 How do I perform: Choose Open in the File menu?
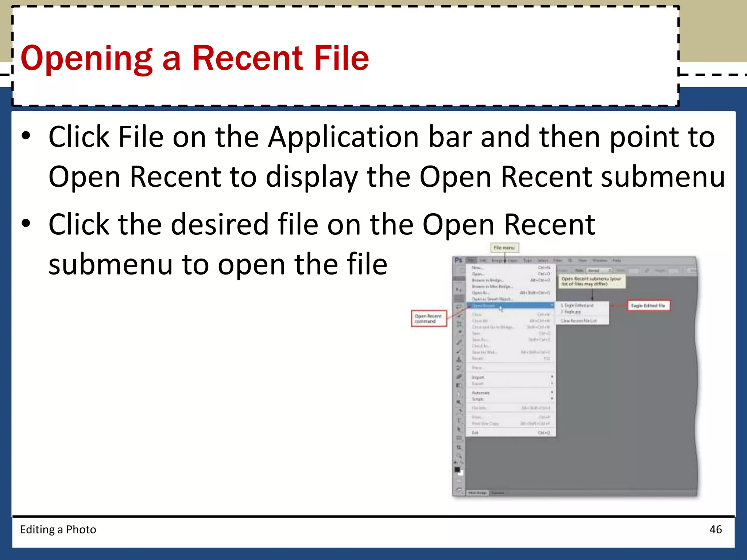tap(511, 274)
